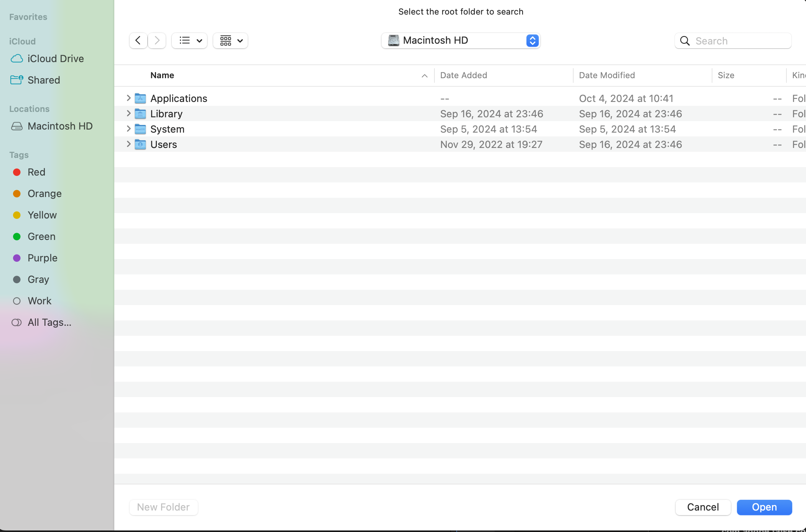Viewport: 806px width, 532px height.
Task: Go back with the left arrow button
Action: pos(138,41)
